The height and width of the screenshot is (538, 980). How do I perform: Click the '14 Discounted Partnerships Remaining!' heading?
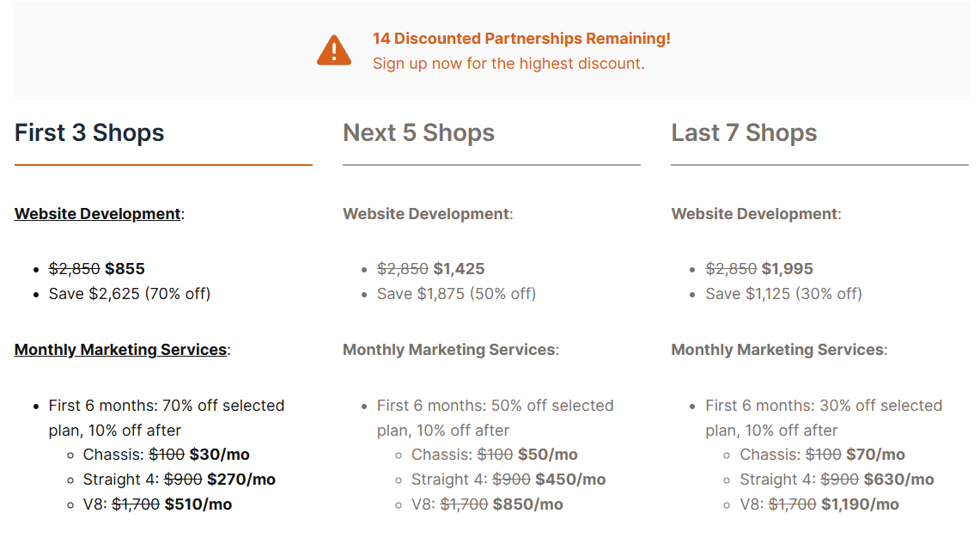521,39
